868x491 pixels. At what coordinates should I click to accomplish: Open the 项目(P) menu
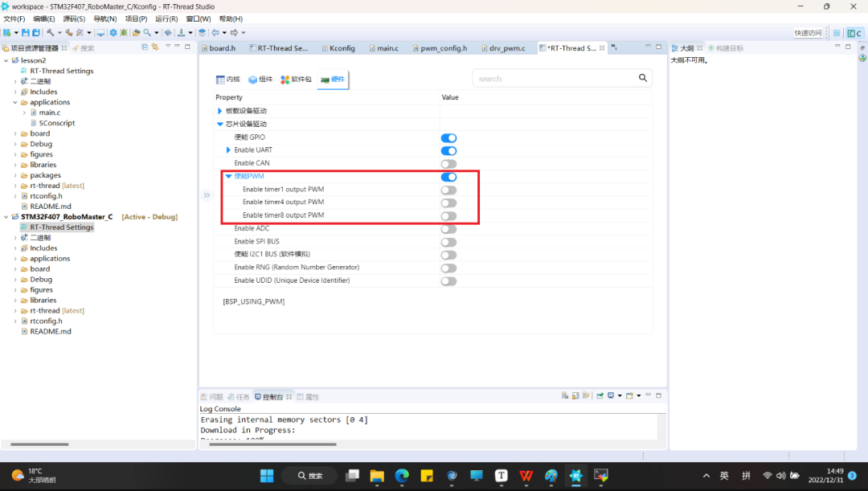(x=136, y=18)
